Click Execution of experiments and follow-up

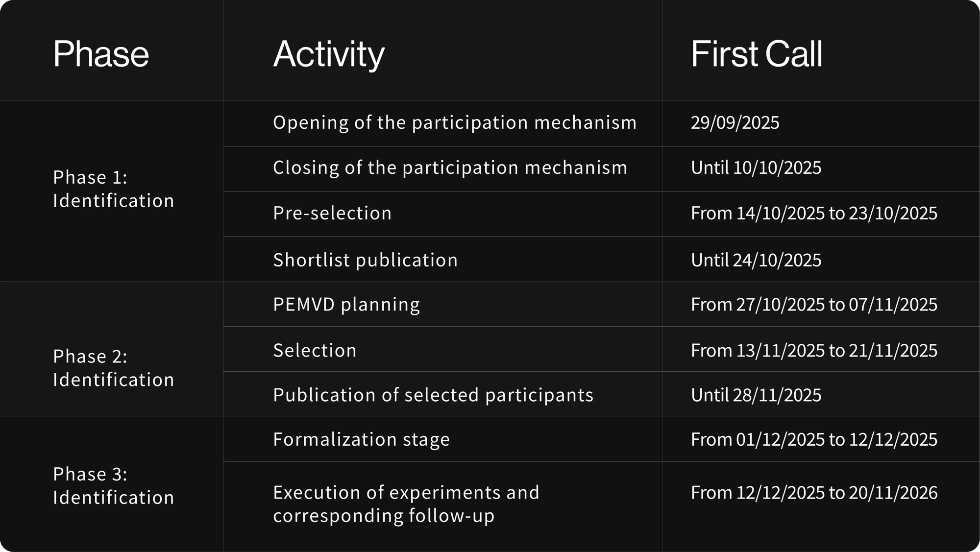point(406,504)
